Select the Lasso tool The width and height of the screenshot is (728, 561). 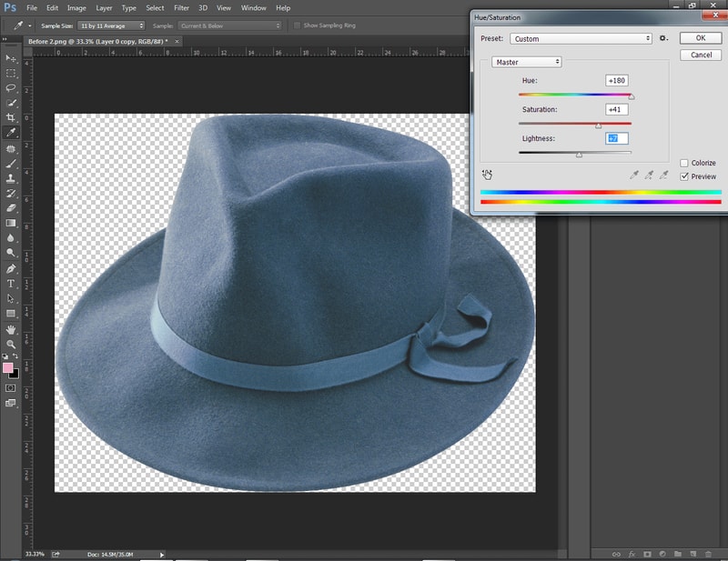pyautogui.click(x=11, y=88)
